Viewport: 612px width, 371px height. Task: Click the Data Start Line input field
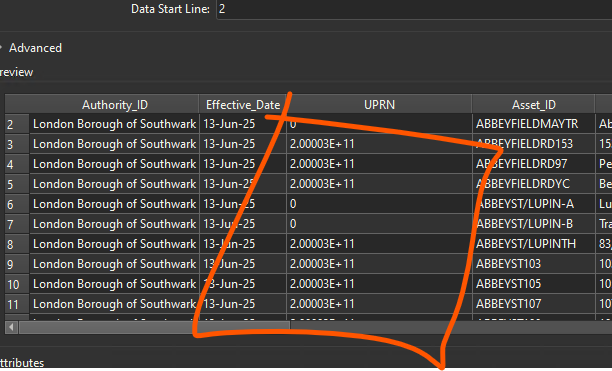tap(414, 9)
